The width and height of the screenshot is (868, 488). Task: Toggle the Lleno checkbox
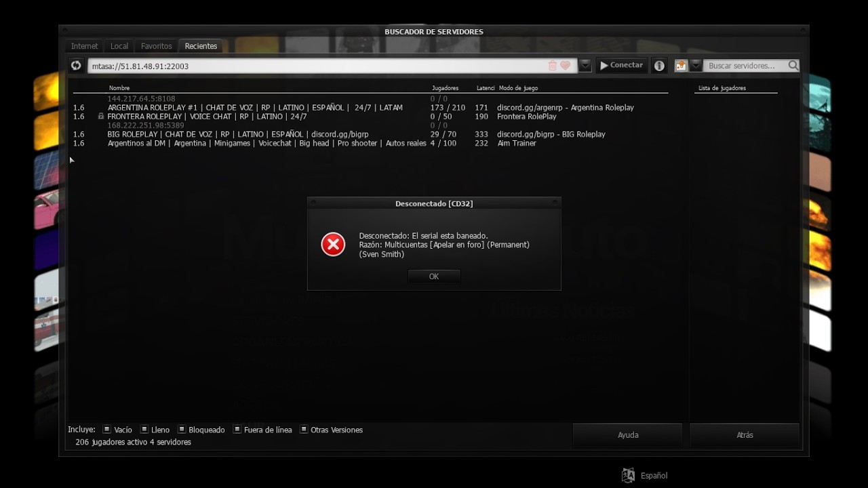[144, 430]
